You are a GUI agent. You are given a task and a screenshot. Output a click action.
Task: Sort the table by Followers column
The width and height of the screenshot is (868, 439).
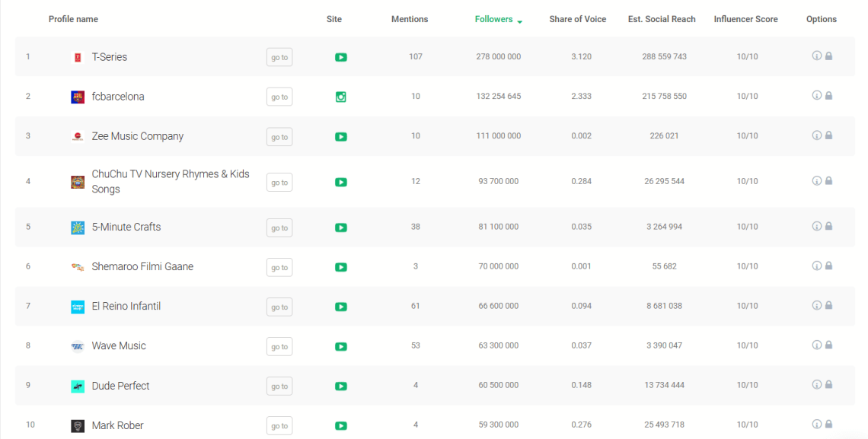pyautogui.click(x=494, y=19)
